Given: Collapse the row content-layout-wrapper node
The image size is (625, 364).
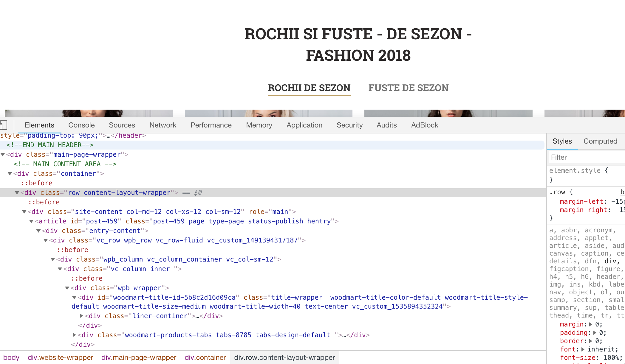Looking at the screenshot, I should click(17, 193).
